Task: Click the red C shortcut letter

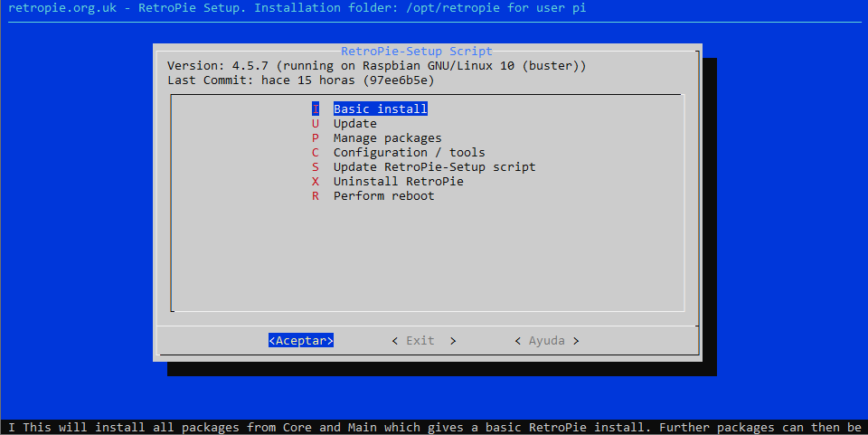Action: point(316,152)
